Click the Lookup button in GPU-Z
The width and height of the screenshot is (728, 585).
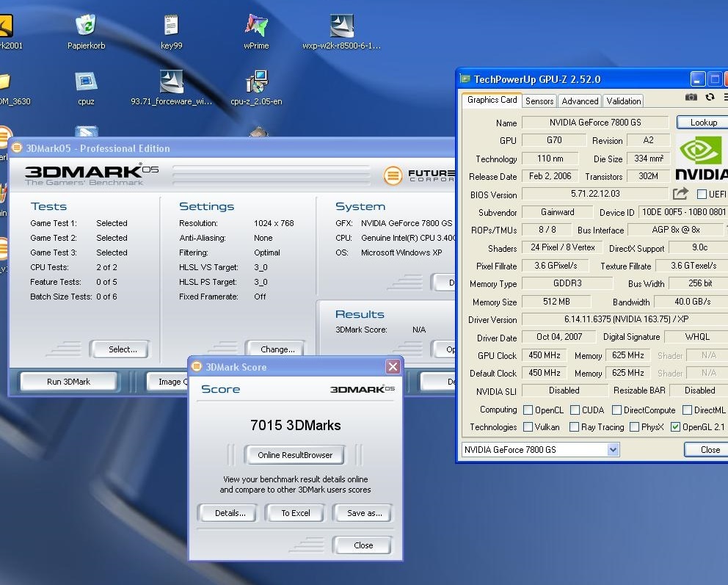click(x=702, y=123)
